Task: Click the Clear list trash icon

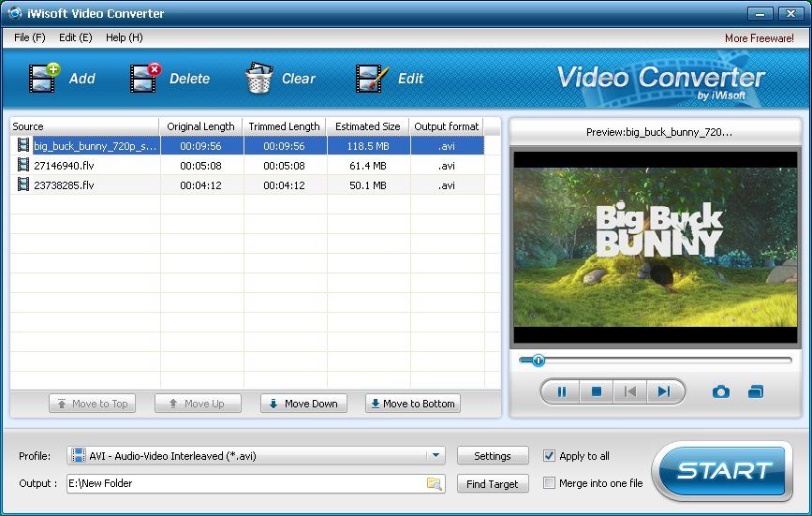Action: pyautogui.click(x=258, y=78)
